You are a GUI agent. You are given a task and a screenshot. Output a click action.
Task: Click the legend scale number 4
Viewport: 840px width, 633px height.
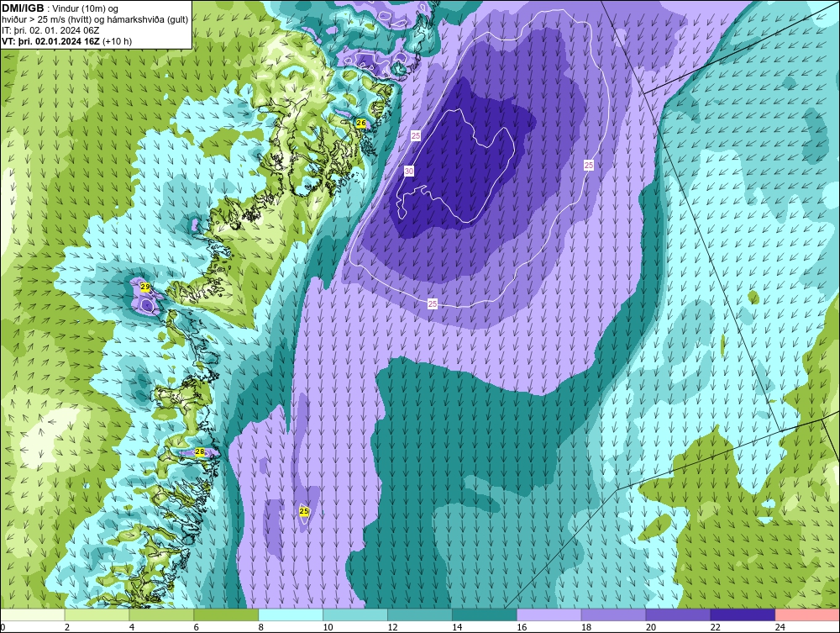click(132, 627)
